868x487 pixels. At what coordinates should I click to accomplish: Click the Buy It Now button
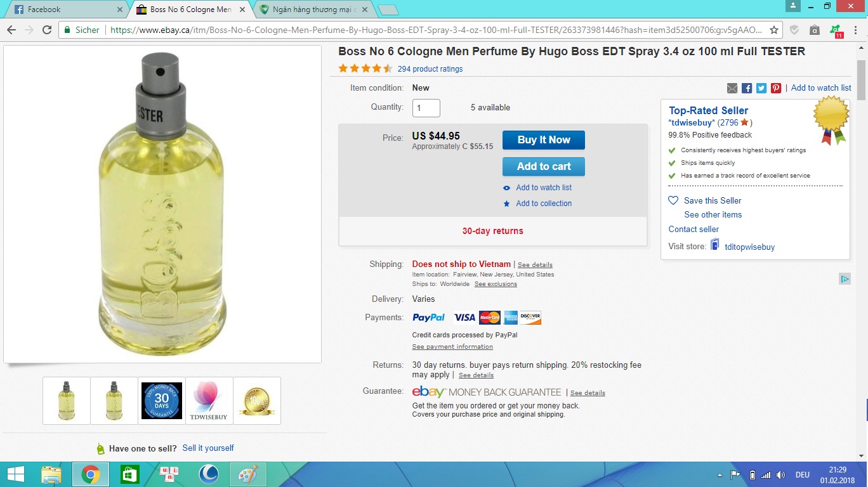(x=544, y=140)
